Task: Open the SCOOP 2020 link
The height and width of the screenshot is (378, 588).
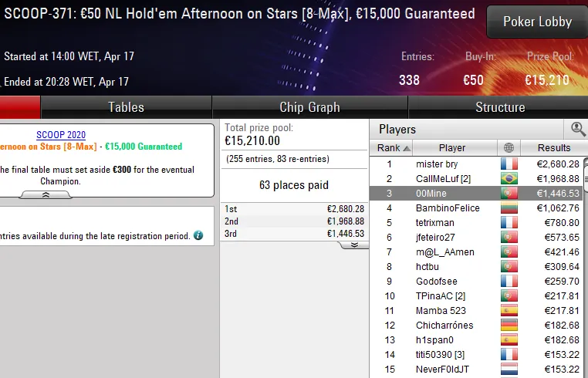Action: pos(61,135)
